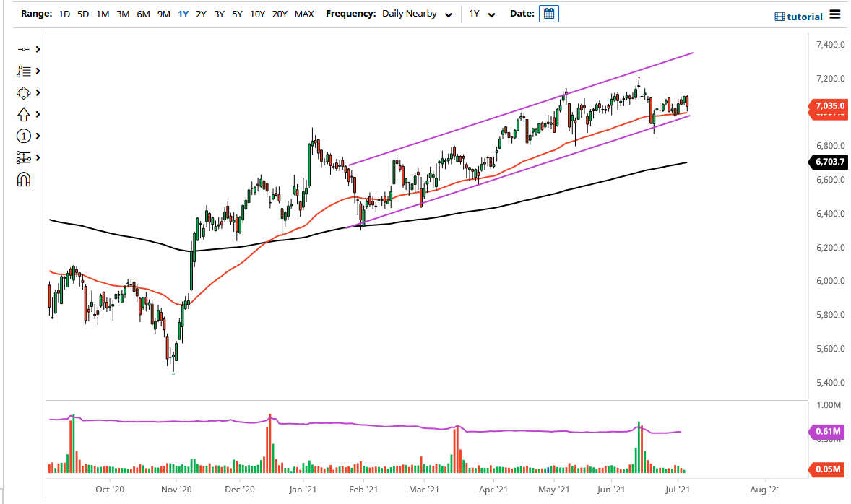The image size is (851, 504).
Task: Open the indicator settings tool
Action: pos(24,157)
